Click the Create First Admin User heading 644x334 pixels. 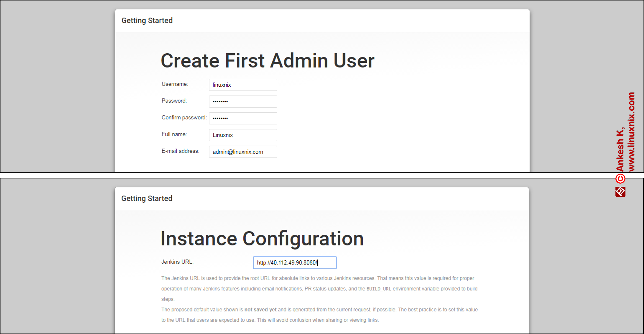pyautogui.click(x=267, y=61)
